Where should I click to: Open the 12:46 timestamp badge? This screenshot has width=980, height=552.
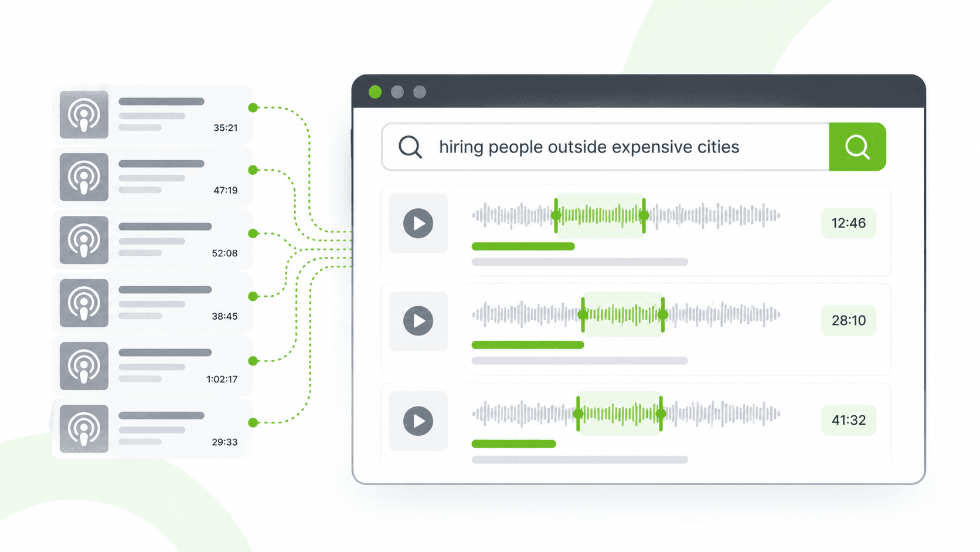(849, 223)
